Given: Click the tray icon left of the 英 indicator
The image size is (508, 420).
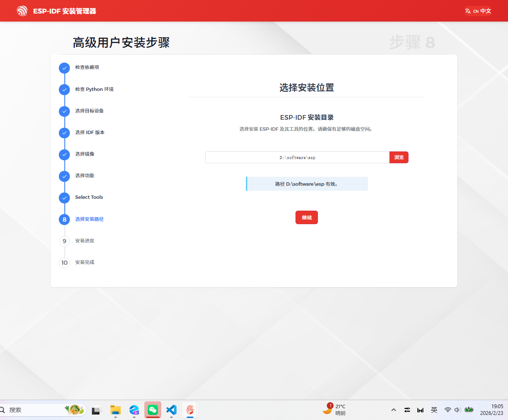Looking at the screenshot, I should pos(420,410).
